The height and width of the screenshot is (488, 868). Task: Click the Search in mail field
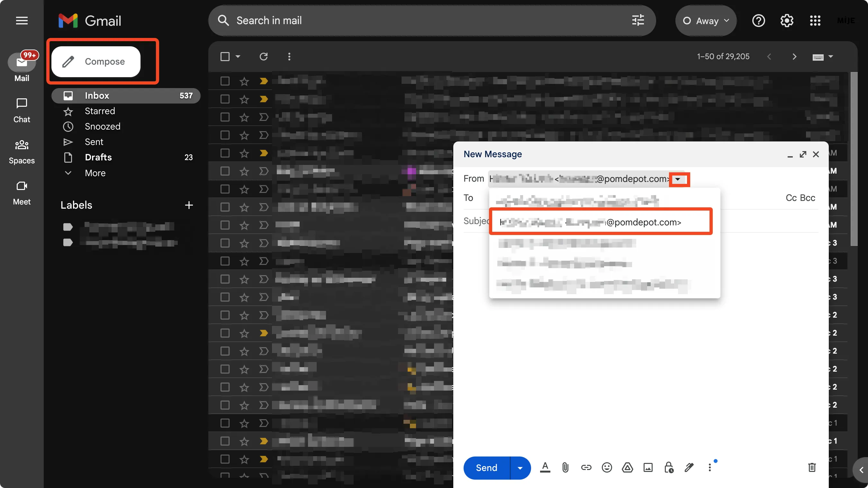(431, 21)
